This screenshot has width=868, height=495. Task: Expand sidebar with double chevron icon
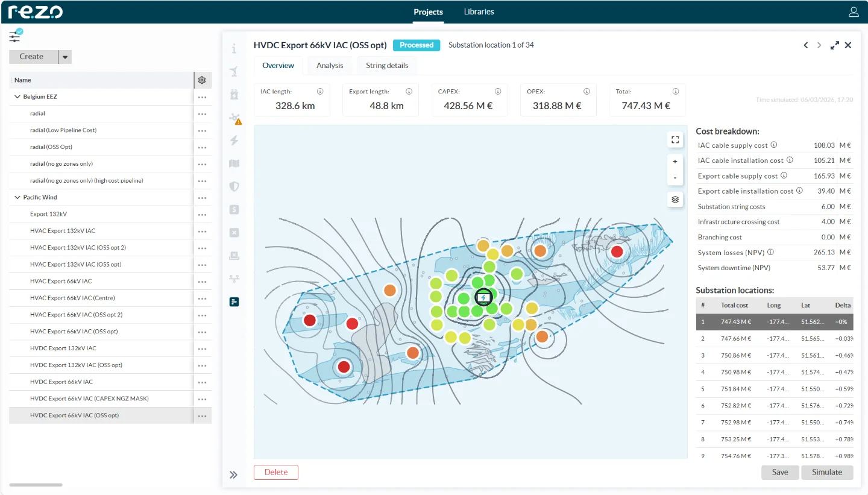pos(234,475)
